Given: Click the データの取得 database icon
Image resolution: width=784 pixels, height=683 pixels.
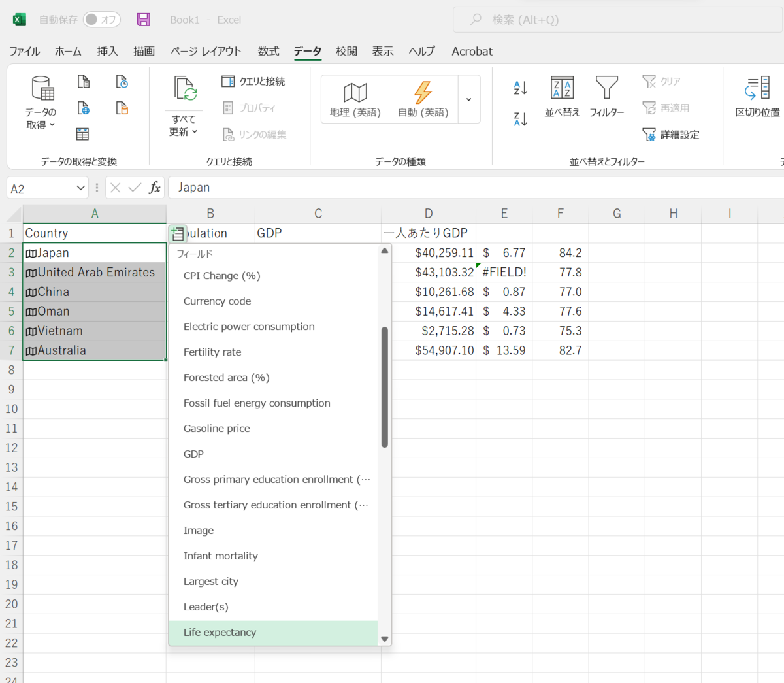Looking at the screenshot, I should 42,88.
